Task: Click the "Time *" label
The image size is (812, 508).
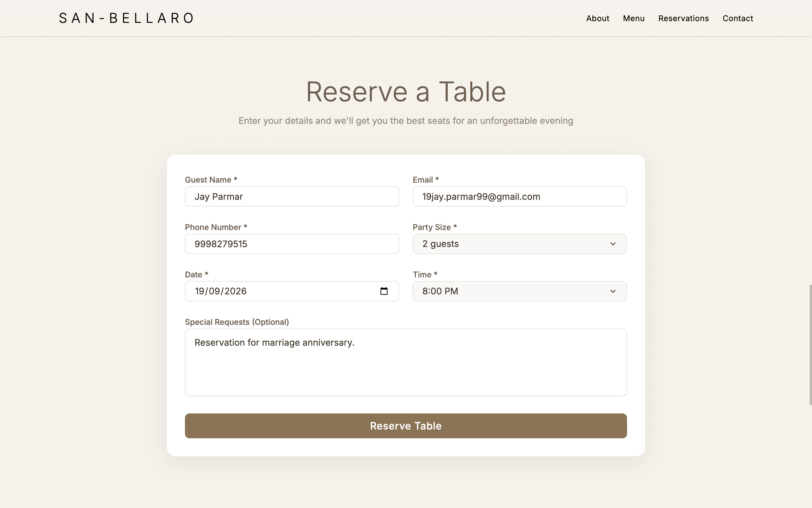Action: [x=425, y=275]
